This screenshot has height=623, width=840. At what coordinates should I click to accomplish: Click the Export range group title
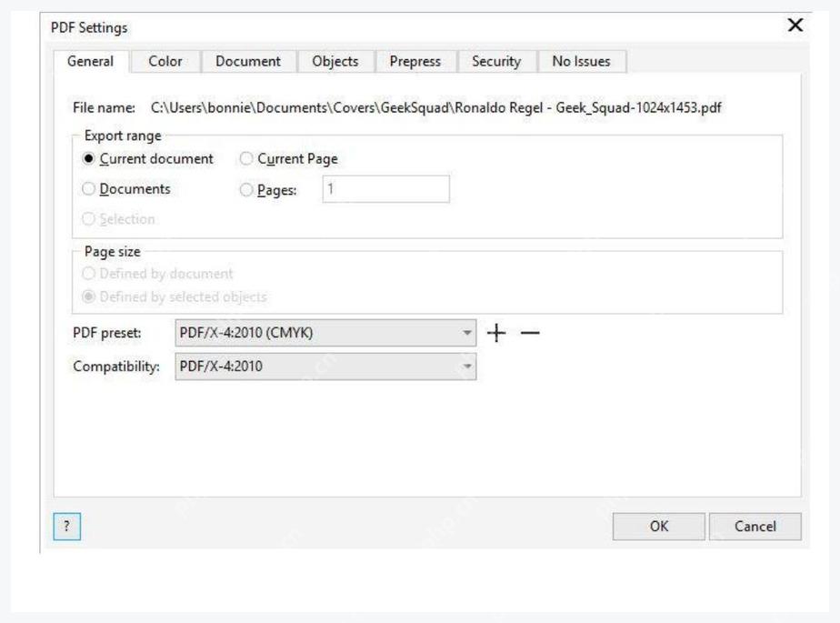(123, 136)
